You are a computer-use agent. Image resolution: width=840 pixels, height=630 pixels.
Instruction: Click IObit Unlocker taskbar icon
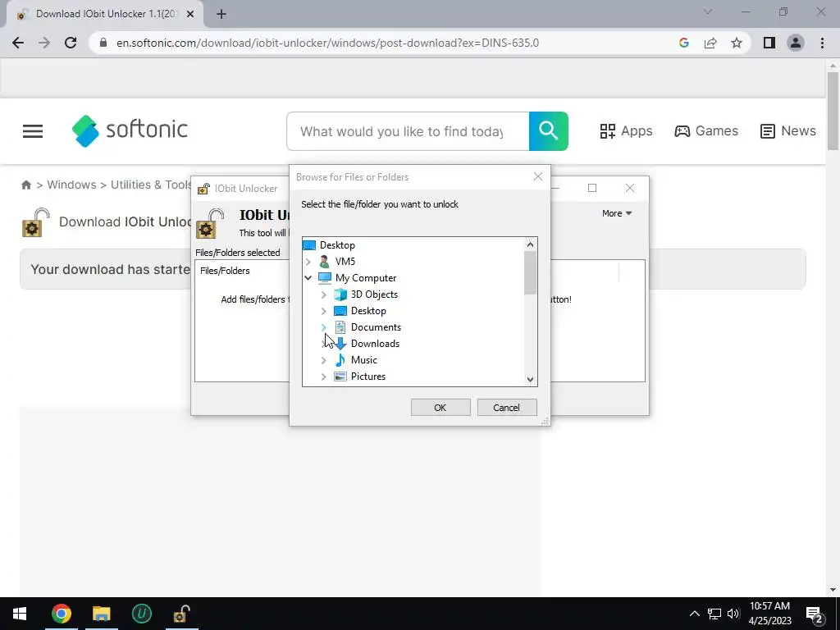pos(181,614)
